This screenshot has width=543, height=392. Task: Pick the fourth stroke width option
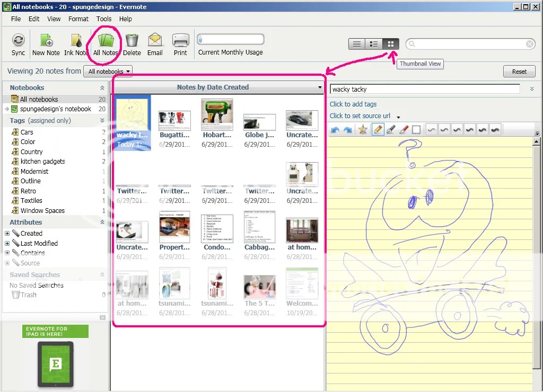click(x=470, y=130)
